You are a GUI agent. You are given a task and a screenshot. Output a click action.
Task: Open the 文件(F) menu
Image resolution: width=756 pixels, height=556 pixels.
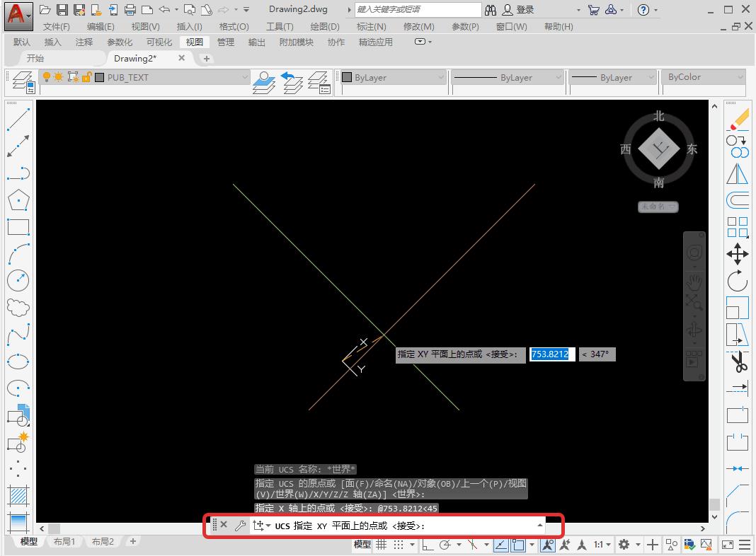pos(56,26)
